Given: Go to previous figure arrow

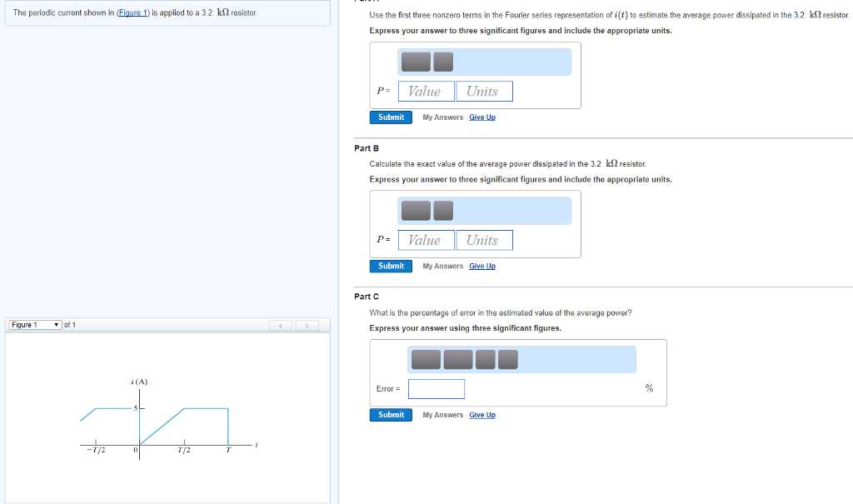Looking at the screenshot, I should coord(281,326).
